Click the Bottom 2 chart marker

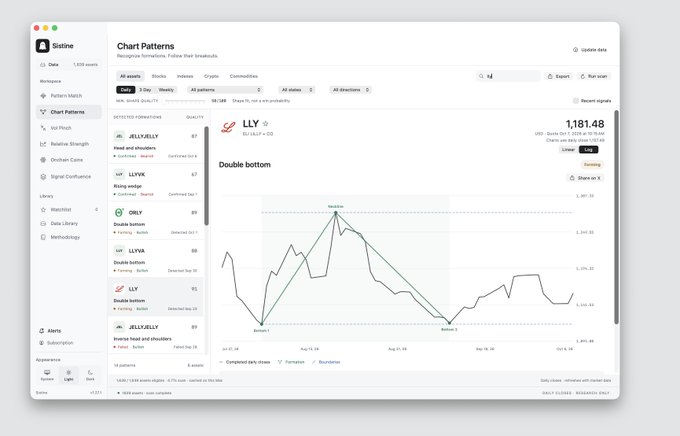pos(449,323)
